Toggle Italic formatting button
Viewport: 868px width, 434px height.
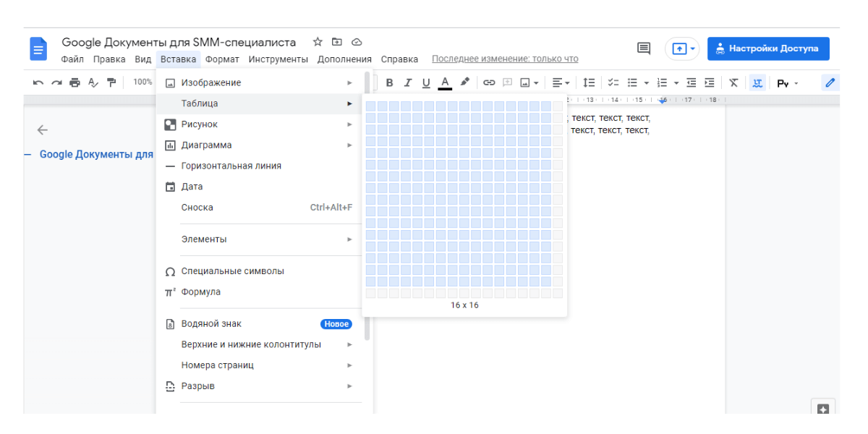[408, 82]
